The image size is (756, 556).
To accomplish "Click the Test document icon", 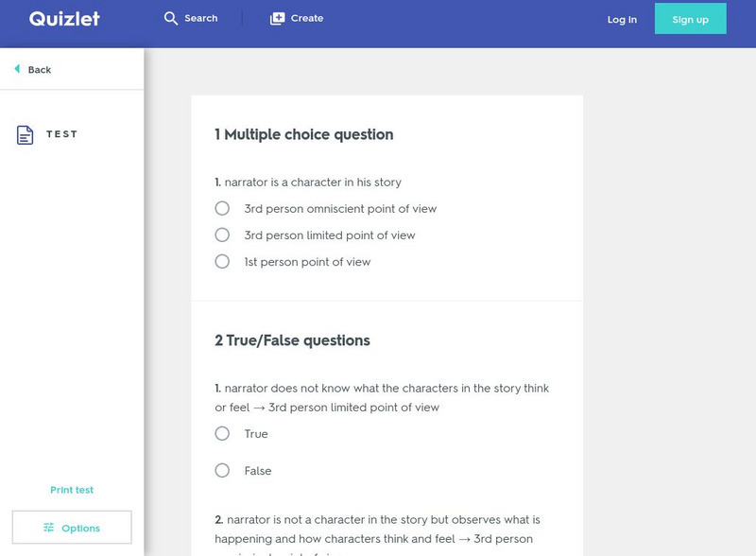I will [26, 135].
